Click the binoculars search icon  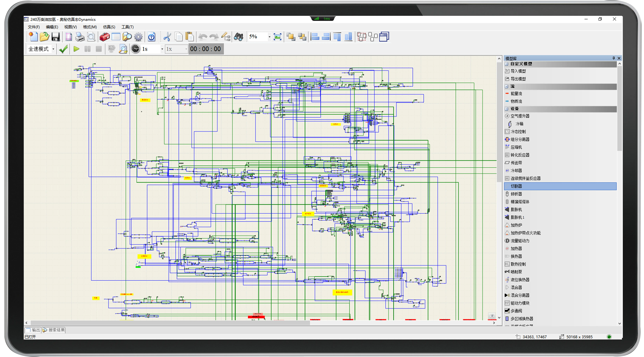click(238, 37)
